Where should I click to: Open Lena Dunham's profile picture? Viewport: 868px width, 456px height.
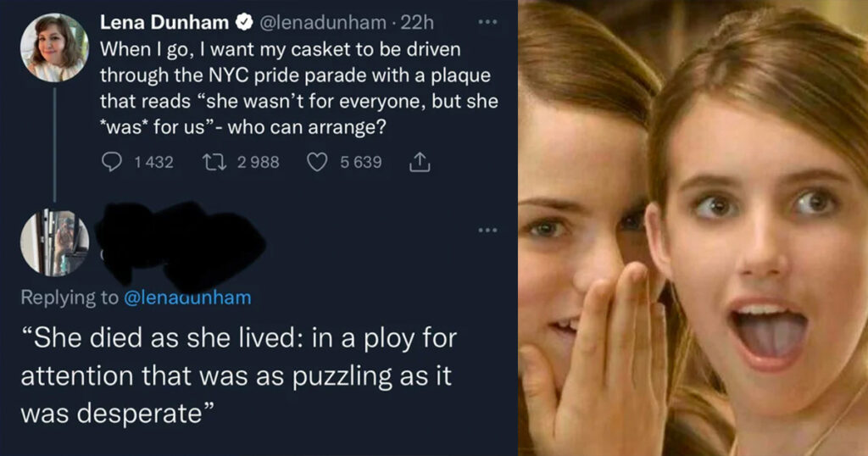[x=54, y=48]
